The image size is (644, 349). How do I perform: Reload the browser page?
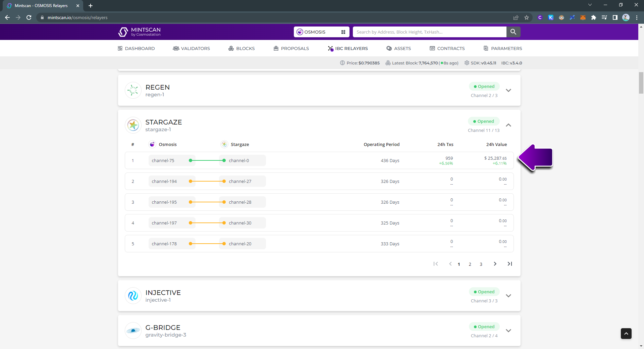tap(29, 17)
